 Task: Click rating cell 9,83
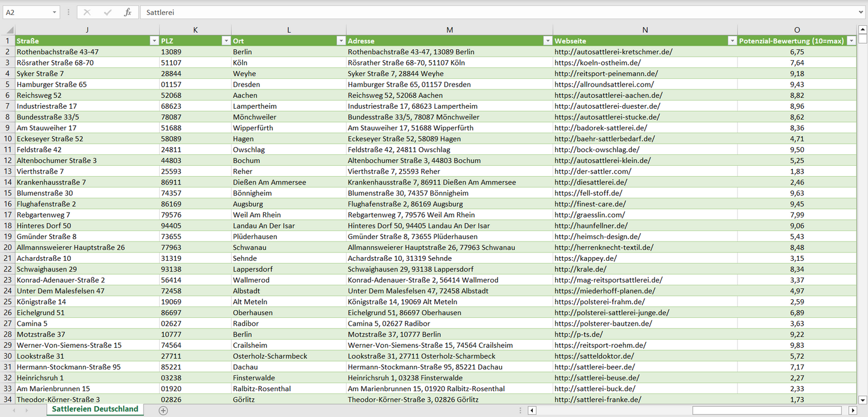(797, 345)
